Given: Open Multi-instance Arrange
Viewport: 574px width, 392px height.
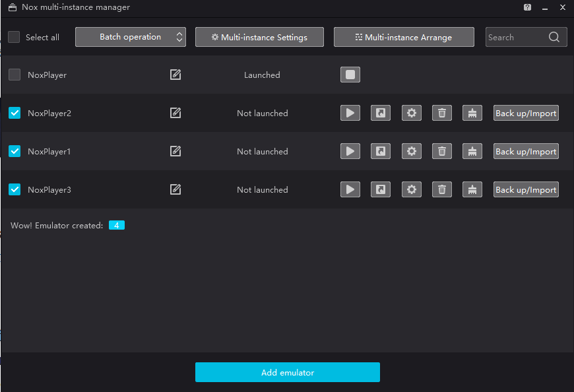Looking at the screenshot, I should (404, 37).
